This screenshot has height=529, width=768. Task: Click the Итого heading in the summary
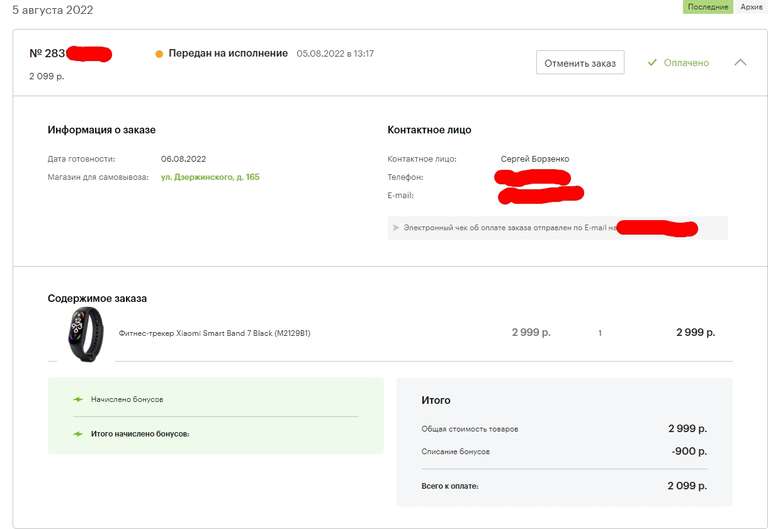(x=436, y=400)
